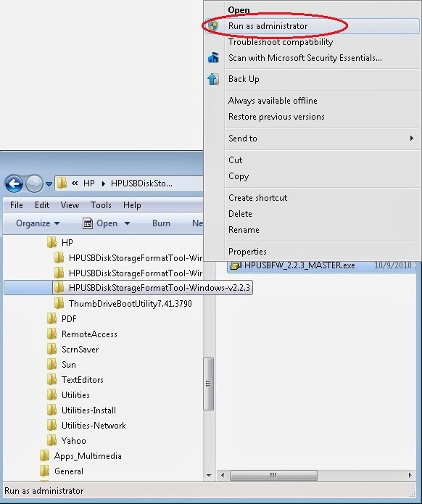Choose Troubleshoot compatibility from context menu
This screenshot has width=422, height=504.
click(281, 42)
